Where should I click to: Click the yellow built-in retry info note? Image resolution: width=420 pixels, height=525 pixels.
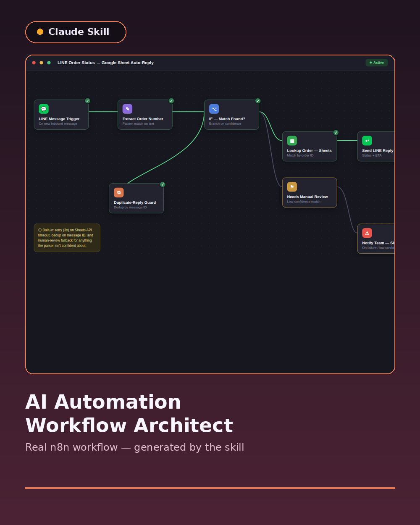[67, 238]
